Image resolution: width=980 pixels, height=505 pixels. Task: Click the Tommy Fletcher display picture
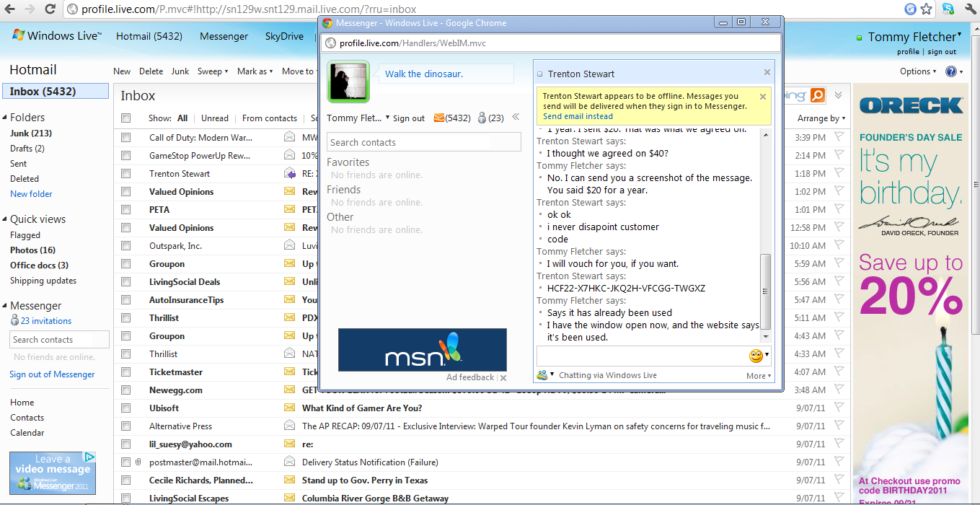click(x=348, y=82)
